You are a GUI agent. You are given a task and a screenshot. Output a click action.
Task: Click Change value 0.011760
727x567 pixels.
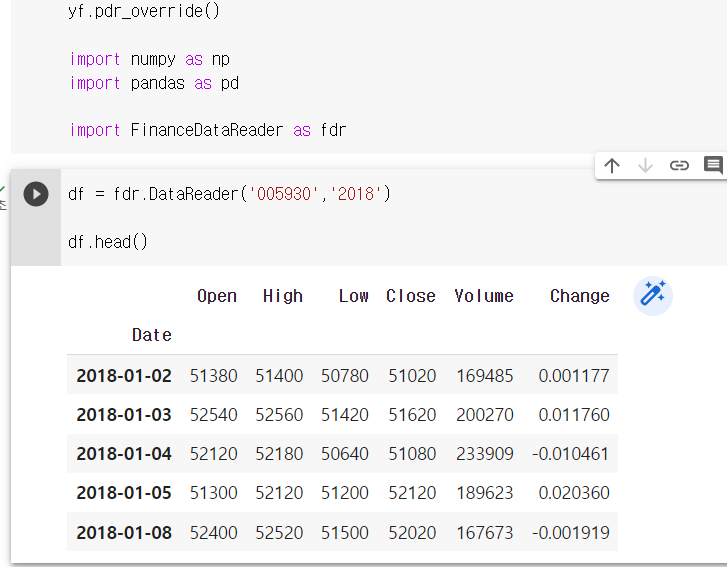point(574,414)
